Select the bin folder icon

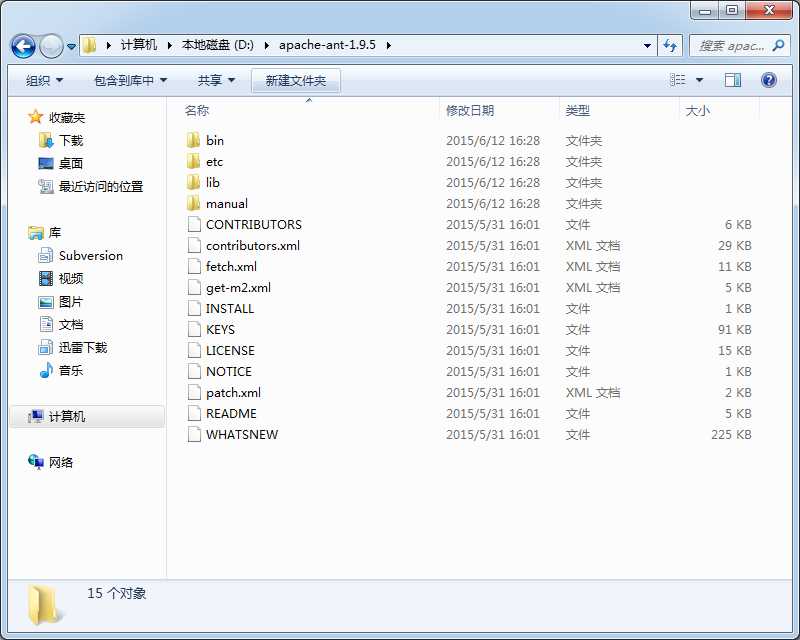(193, 140)
